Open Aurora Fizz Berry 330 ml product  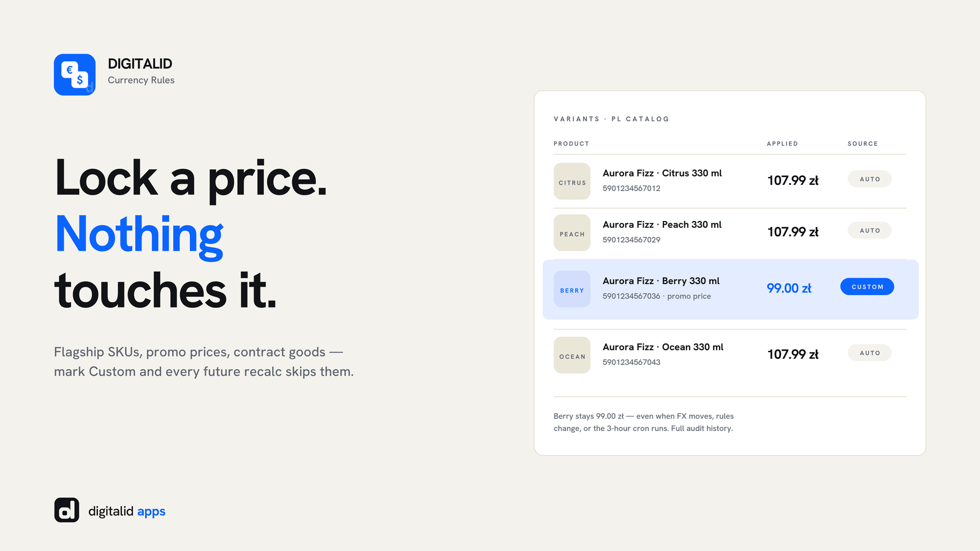(x=661, y=281)
